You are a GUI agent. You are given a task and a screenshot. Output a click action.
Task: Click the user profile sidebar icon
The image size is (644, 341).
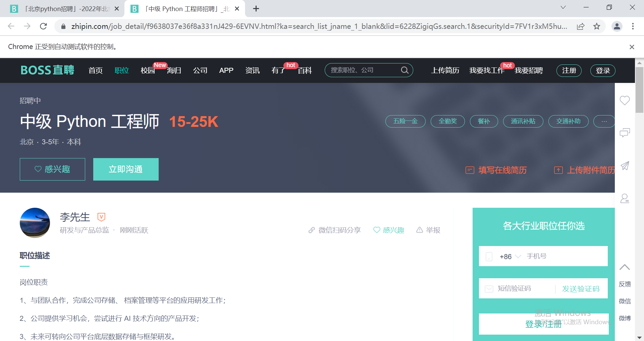pyautogui.click(x=625, y=198)
